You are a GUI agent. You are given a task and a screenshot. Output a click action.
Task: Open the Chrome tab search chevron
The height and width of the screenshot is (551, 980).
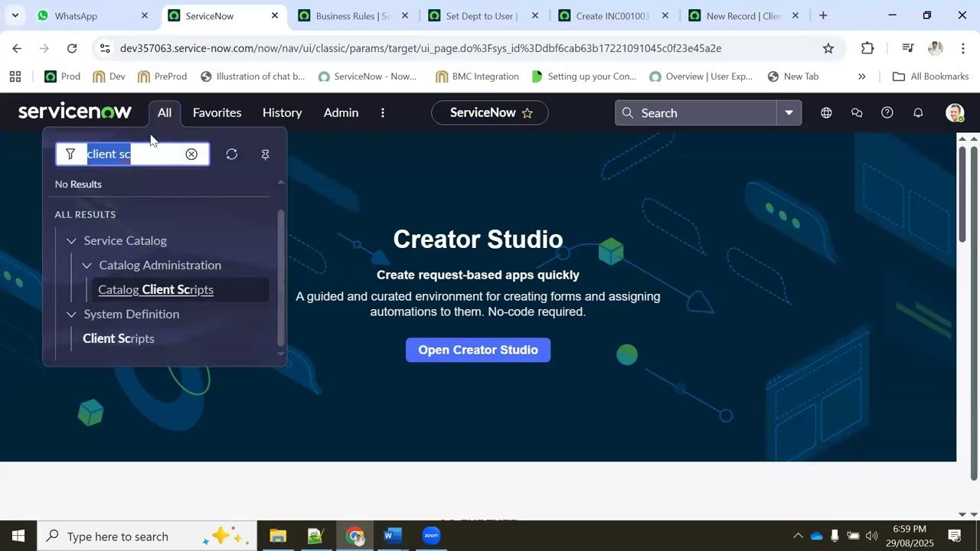[15, 15]
